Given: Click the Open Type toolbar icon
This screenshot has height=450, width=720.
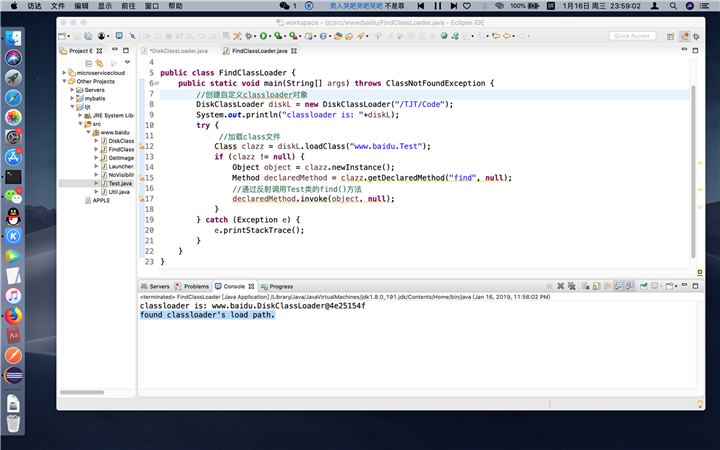Looking at the screenshot, I should pos(338,36).
